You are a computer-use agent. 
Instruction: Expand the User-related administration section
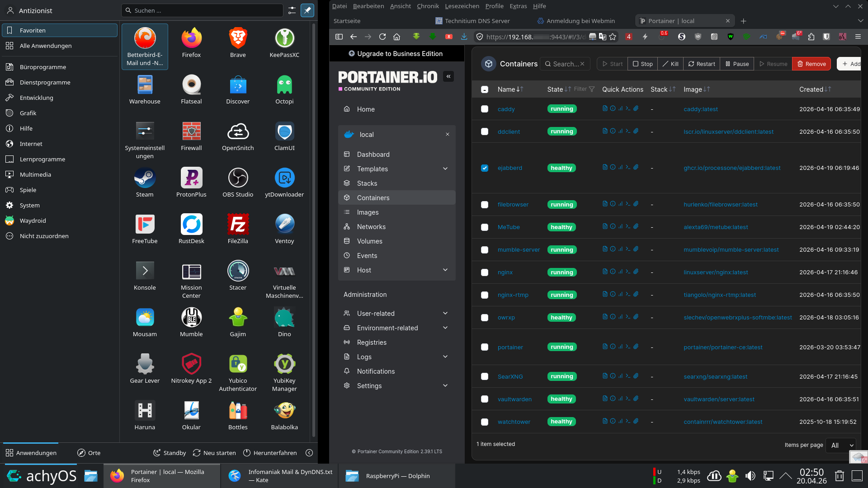445,313
